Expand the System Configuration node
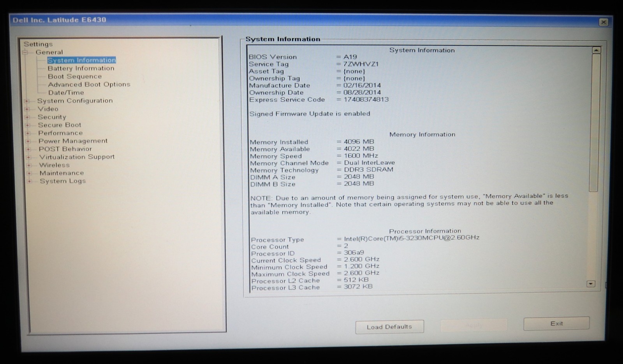Image resolution: width=623 pixels, height=364 pixels. pyautogui.click(x=27, y=101)
